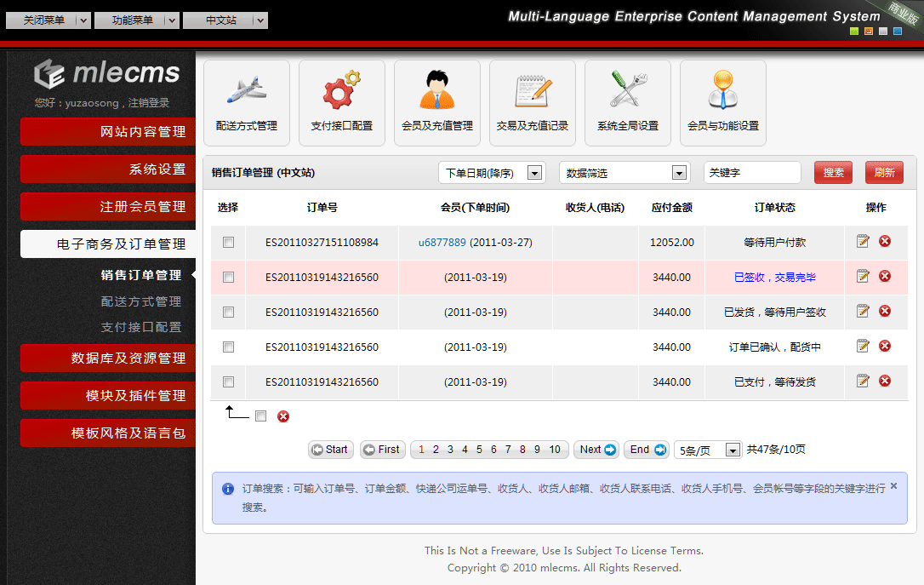Open the 5条/页 page size dropdown
This screenshot has height=585, width=924.
tap(707, 450)
